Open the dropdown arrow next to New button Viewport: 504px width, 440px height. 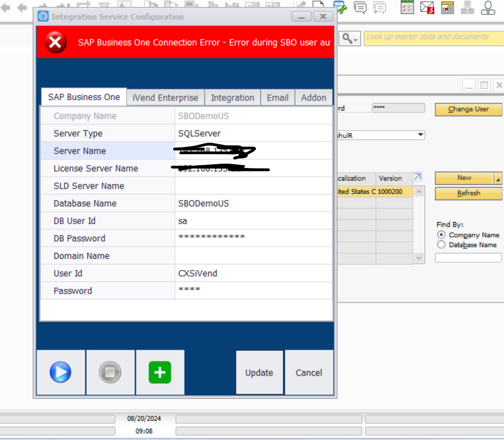click(497, 178)
